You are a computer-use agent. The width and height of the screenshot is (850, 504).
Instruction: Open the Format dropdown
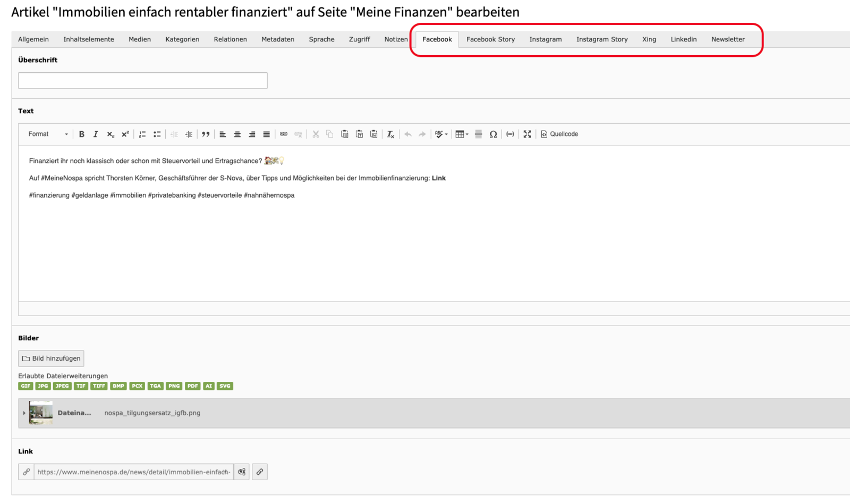click(48, 134)
